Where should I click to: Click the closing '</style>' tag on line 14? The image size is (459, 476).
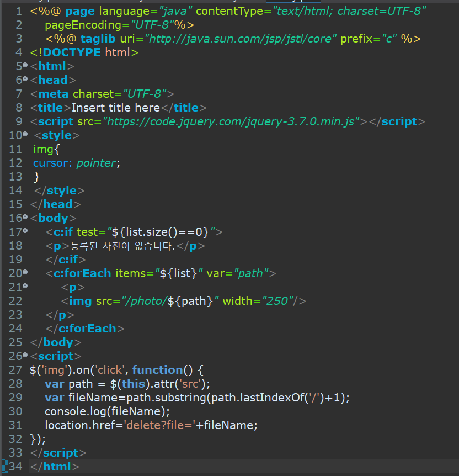[x=59, y=191]
